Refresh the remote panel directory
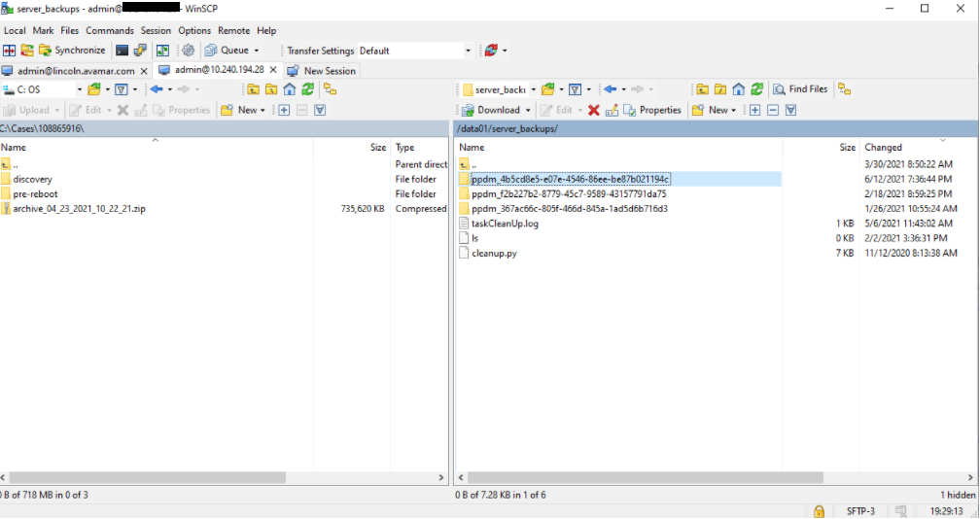Image resolution: width=980 pixels, height=519 pixels. coord(756,89)
